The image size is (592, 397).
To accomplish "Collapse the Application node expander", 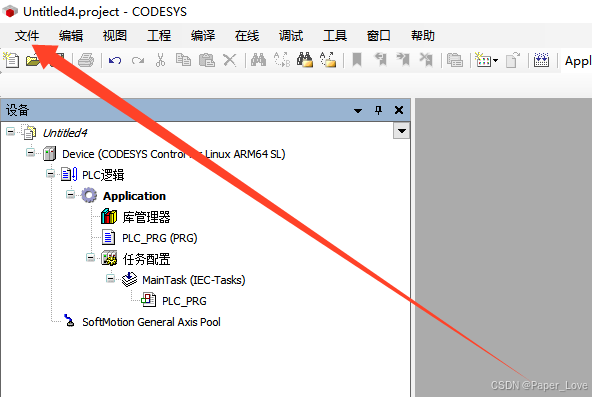I will click(x=70, y=194).
